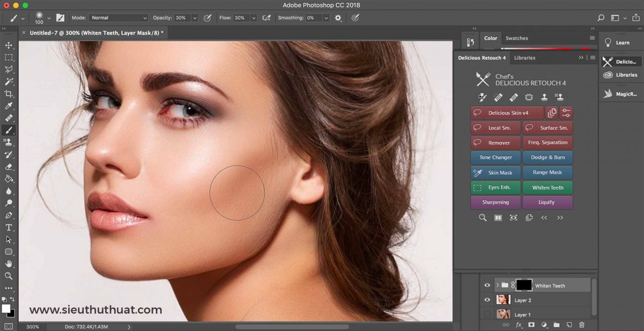Open the Add layer style menu
This screenshot has width=644, height=331.
[x=519, y=324]
